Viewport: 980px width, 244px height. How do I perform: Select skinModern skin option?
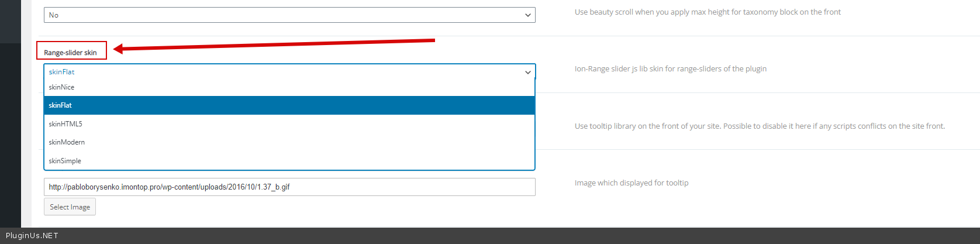(67, 142)
